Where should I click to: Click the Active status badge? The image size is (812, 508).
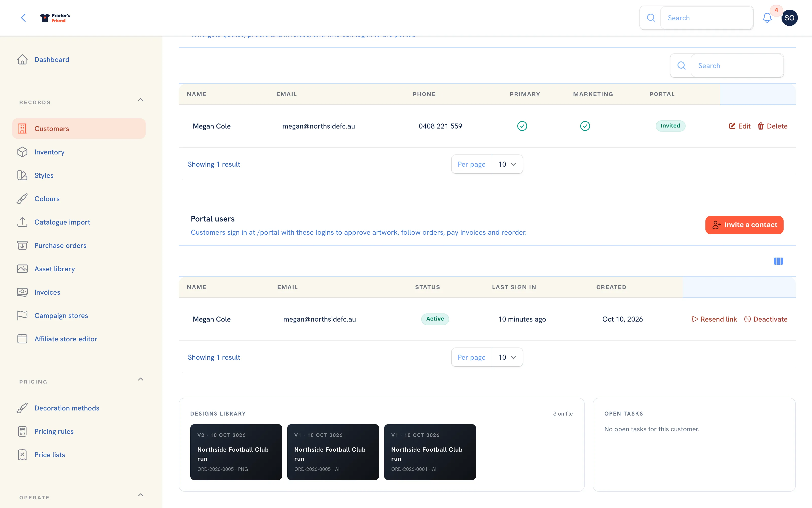(435, 319)
